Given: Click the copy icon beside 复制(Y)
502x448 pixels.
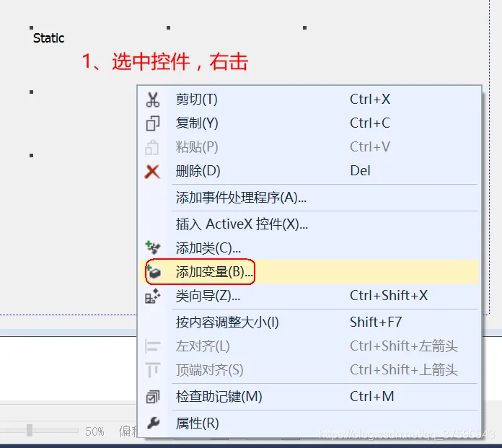Looking at the screenshot, I should point(153,123).
